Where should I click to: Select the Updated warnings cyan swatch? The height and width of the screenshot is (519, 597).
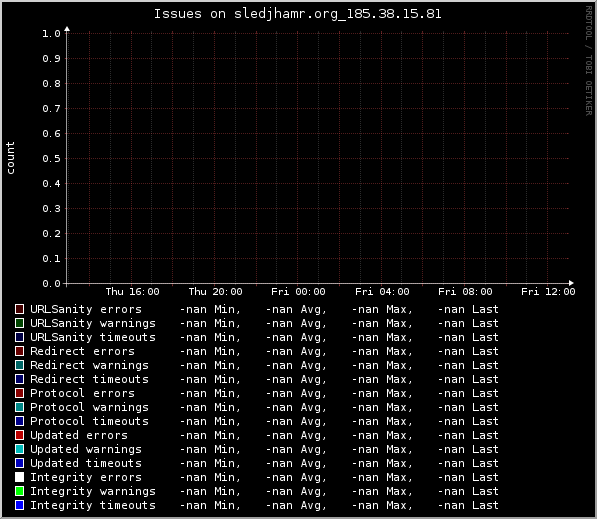[19, 449]
